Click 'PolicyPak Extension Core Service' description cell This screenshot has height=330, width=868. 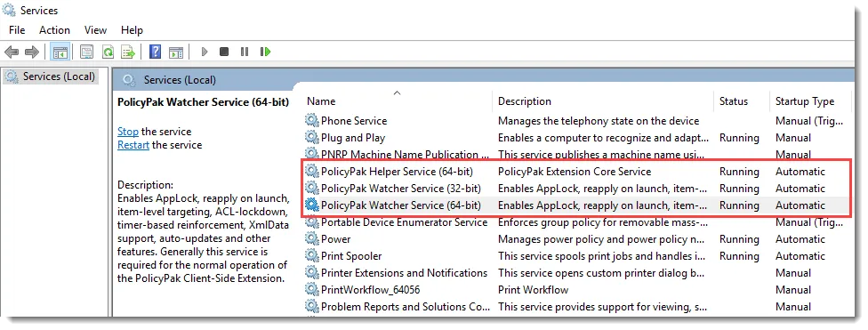point(575,172)
